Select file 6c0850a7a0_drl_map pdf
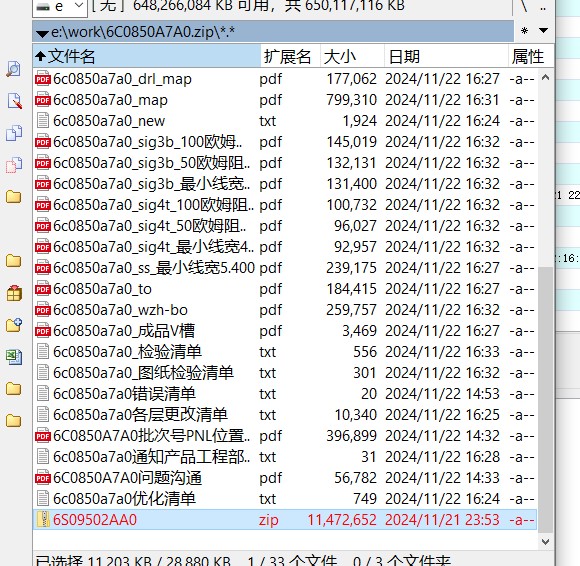The image size is (580, 566). tap(285, 79)
